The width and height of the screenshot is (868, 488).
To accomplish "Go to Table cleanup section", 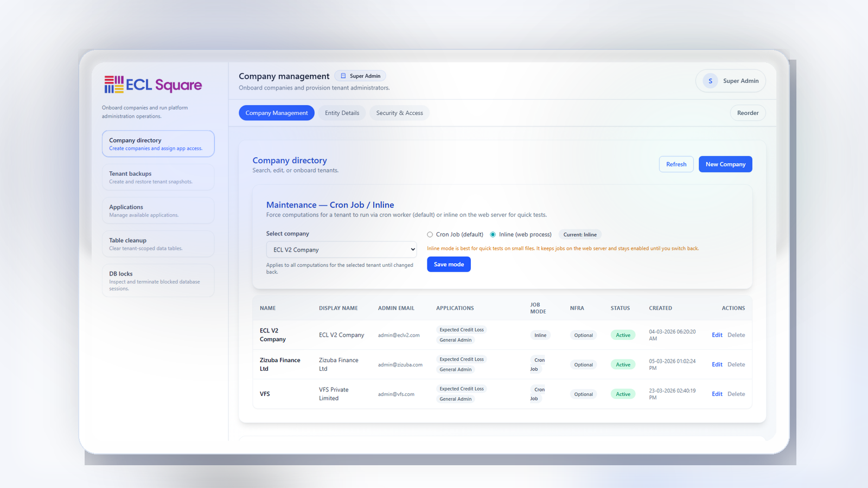I will coord(158,244).
